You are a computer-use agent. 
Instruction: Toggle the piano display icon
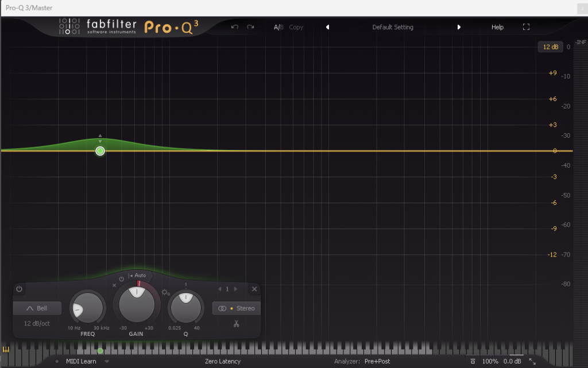6,350
